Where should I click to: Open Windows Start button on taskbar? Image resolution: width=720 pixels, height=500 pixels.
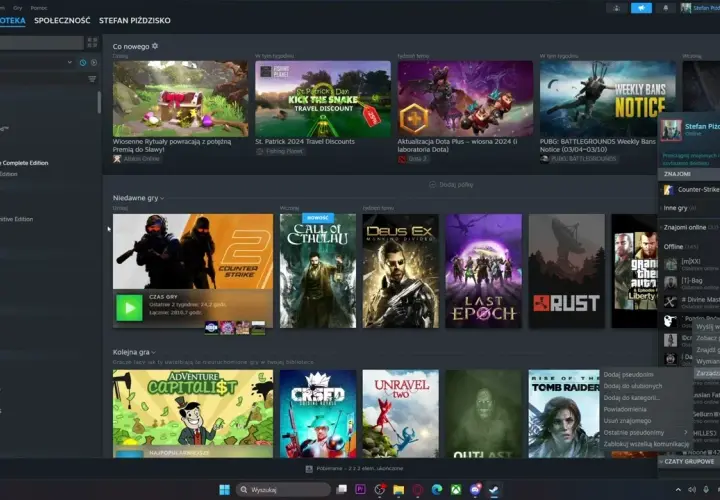pyautogui.click(x=225, y=489)
